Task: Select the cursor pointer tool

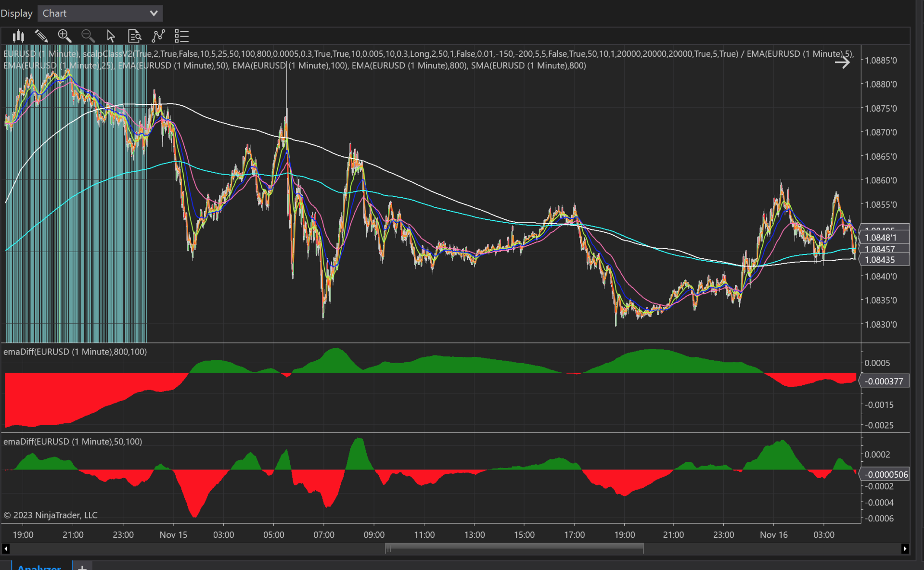Action: 111,36
